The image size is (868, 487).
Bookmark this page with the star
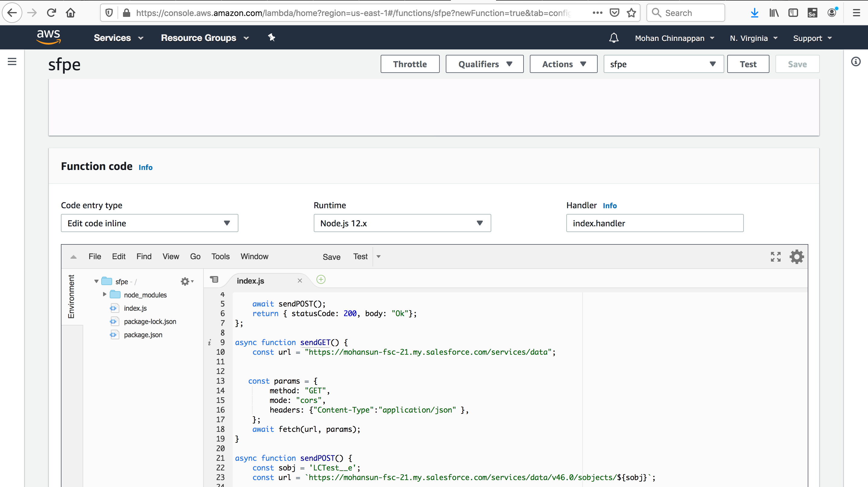[631, 13]
